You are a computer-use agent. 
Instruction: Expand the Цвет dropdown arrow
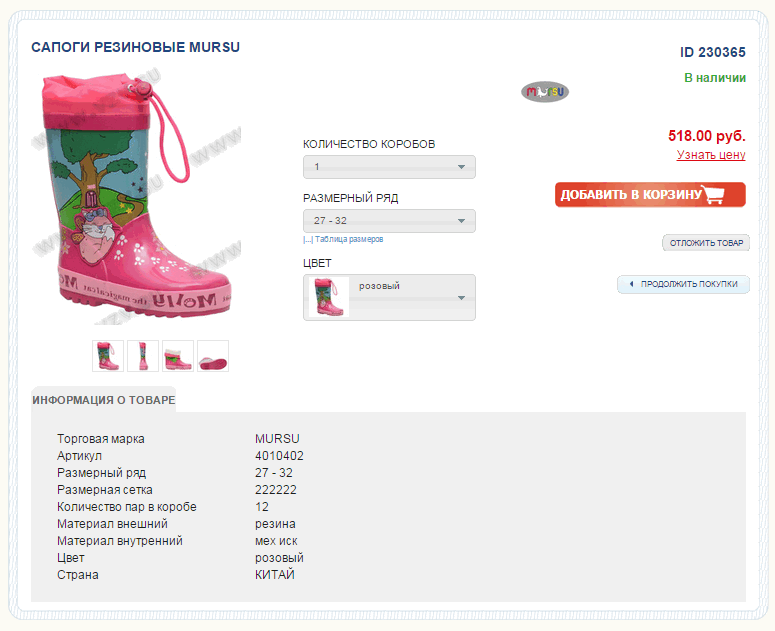coord(462,298)
